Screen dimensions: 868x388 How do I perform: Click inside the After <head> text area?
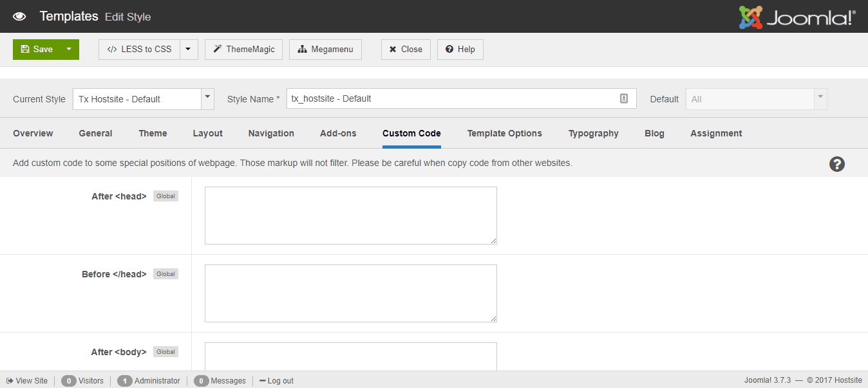click(350, 215)
